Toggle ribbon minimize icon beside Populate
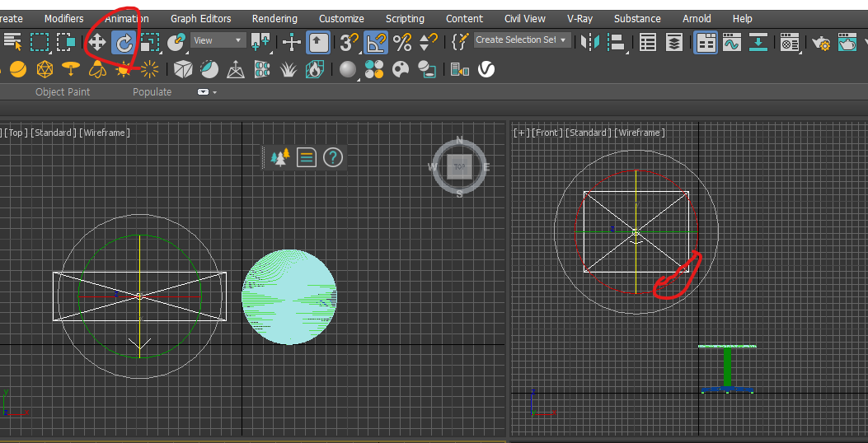 click(x=203, y=91)
